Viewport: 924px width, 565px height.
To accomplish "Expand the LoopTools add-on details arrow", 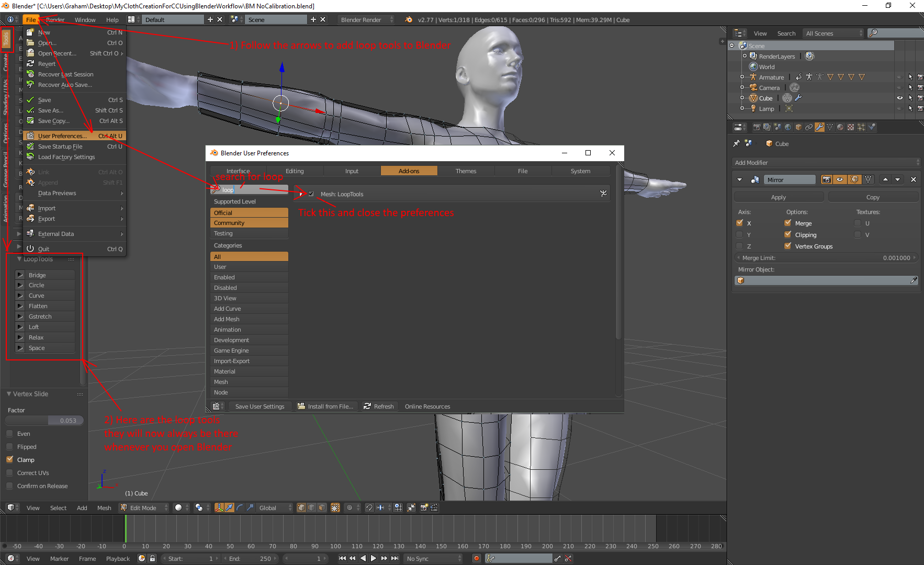I will click(x=301, y=194).
